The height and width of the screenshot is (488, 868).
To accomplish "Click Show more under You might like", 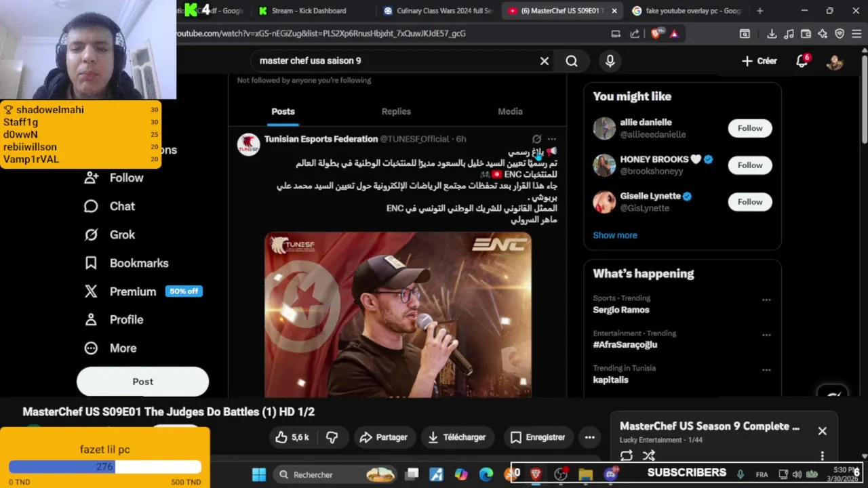I will (615, 235).
